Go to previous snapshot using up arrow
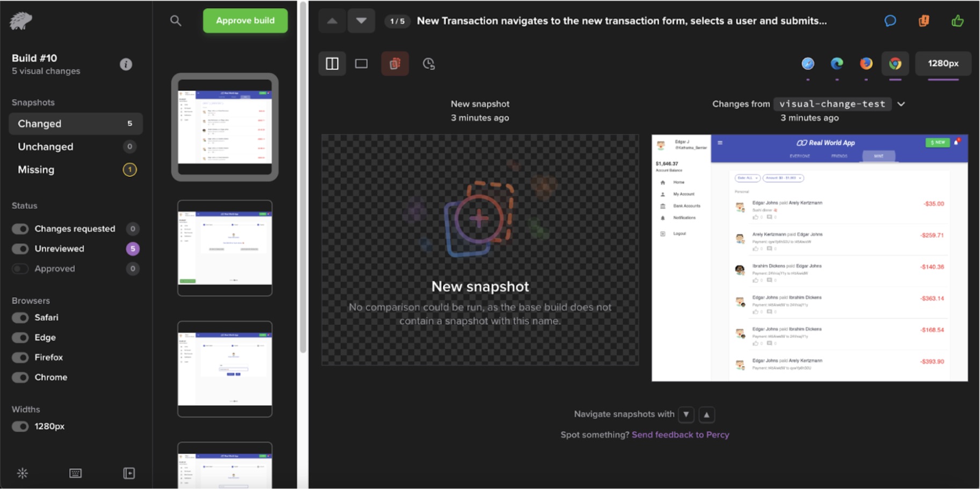This screenshot has width=980, height=489. tap(332, 21)
